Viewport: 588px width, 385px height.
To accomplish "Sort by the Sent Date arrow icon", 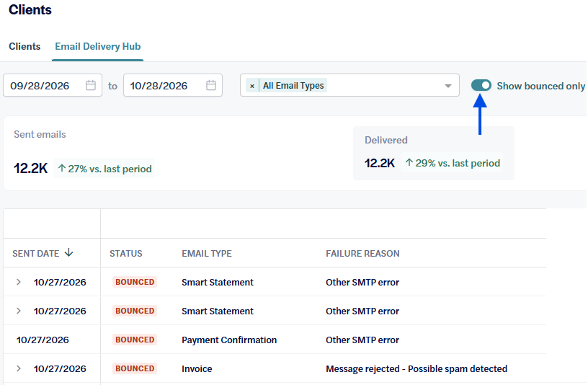I will (68, 252).
